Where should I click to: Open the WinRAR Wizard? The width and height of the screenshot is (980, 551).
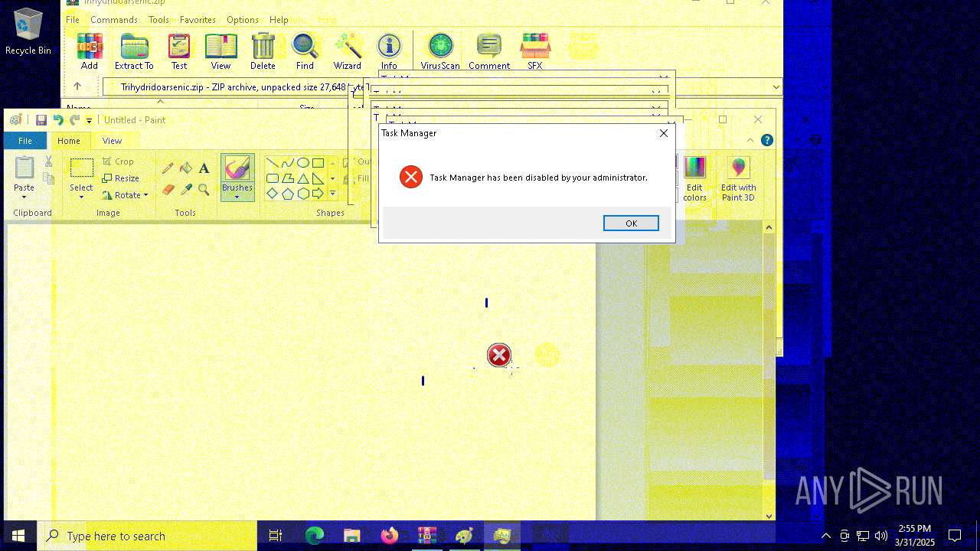tap(348, 51)
